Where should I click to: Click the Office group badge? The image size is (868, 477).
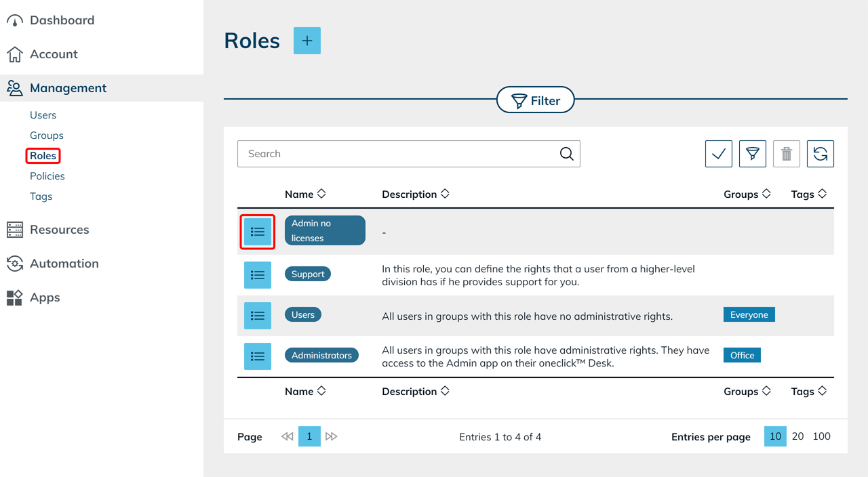pyautogui.click(x=743, y=356)
